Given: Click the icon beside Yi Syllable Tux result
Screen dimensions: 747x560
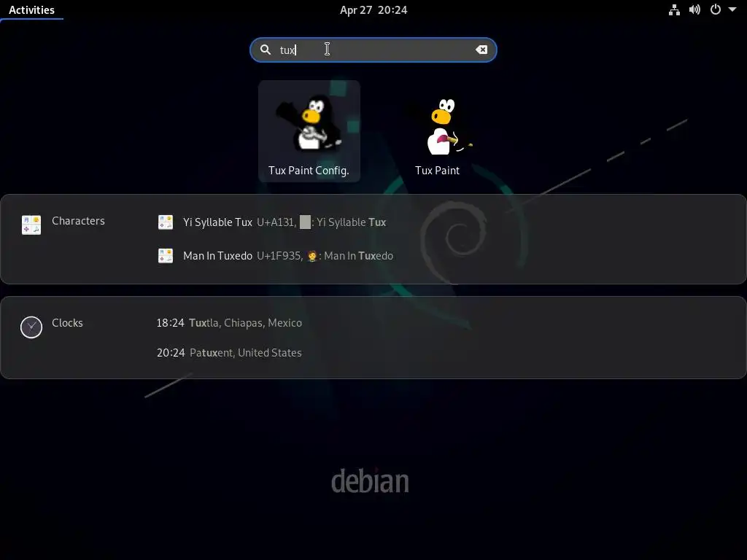Looking at the screenshot, I should point(166,222).
